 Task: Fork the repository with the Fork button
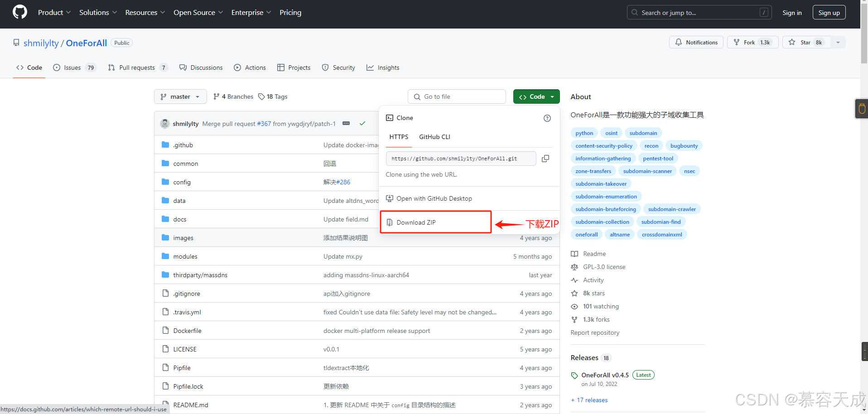(753, 42)
